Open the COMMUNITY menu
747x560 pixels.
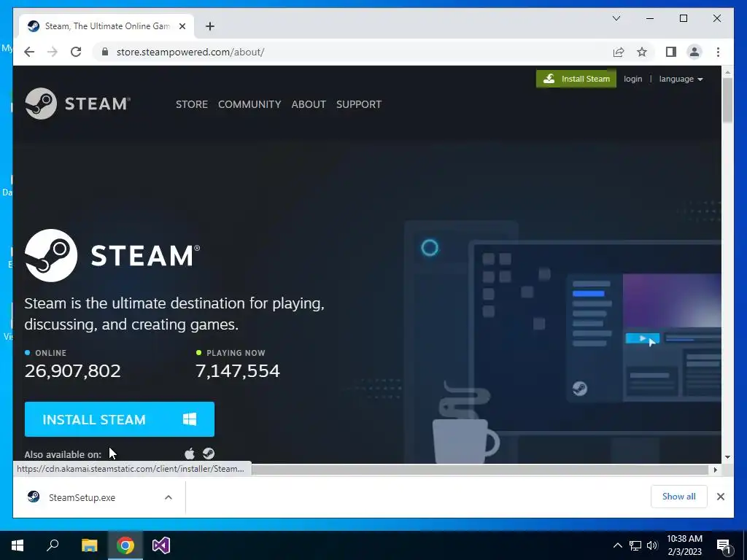249,104
